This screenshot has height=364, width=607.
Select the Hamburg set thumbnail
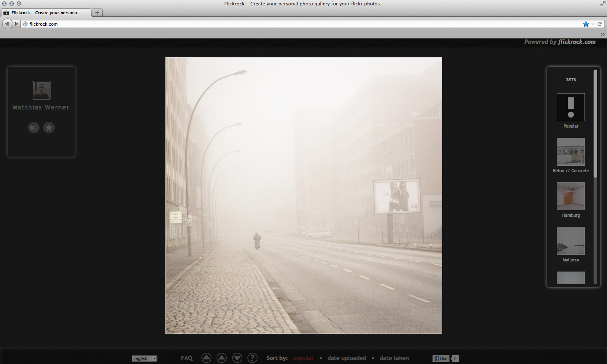571,197
